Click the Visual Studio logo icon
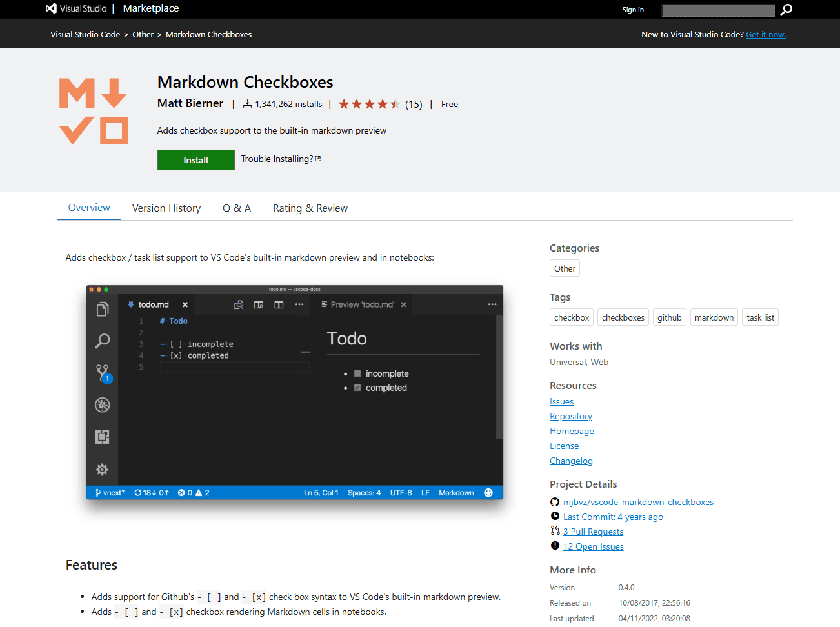Image resolution: width=840 pixels, height=627 pixels. tap(52, 8)
